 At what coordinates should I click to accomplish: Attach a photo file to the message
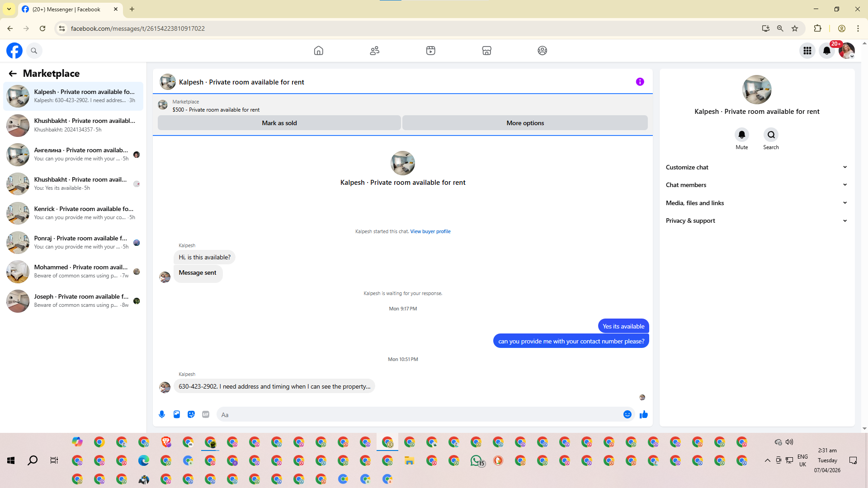click(177, 415)
